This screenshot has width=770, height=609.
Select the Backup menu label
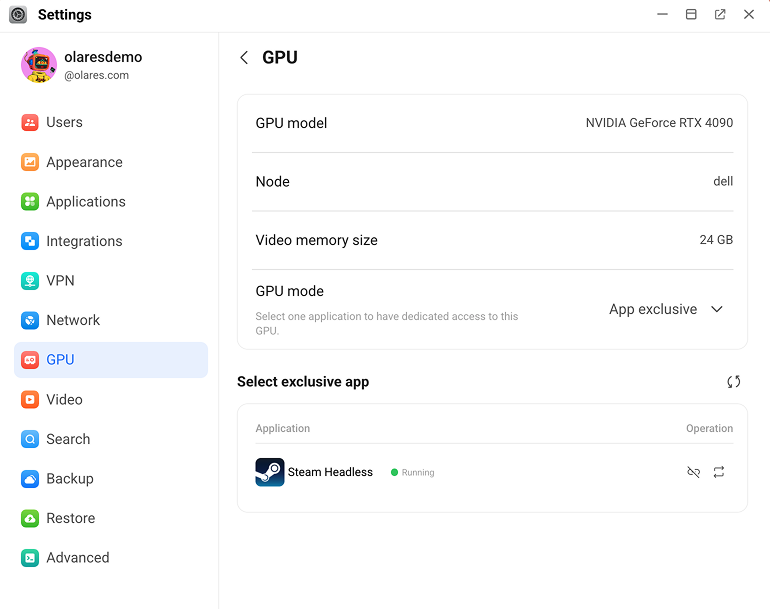70,479
